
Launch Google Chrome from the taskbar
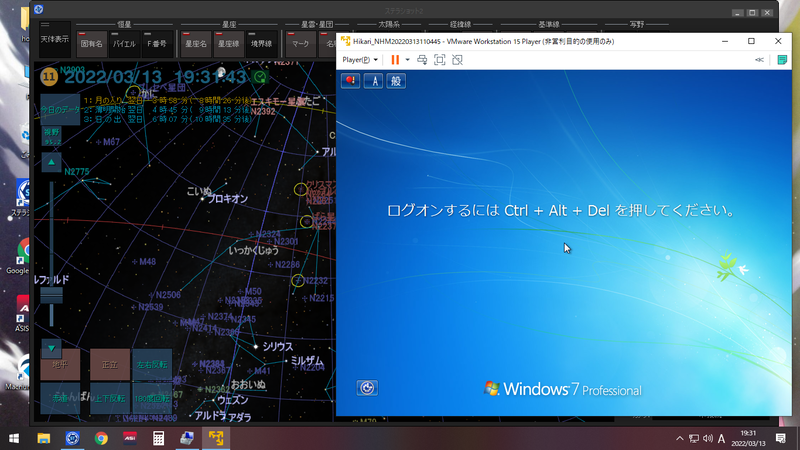(101, 438)
